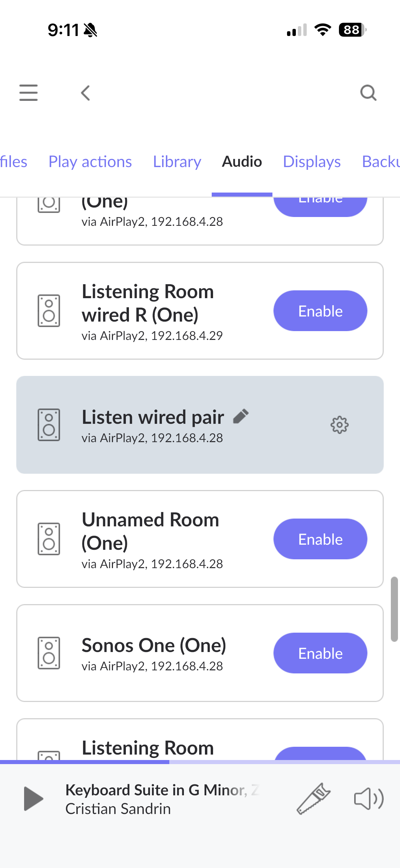Open search with magnifier icon
400x868 pixels.
[x=368, y=93]
